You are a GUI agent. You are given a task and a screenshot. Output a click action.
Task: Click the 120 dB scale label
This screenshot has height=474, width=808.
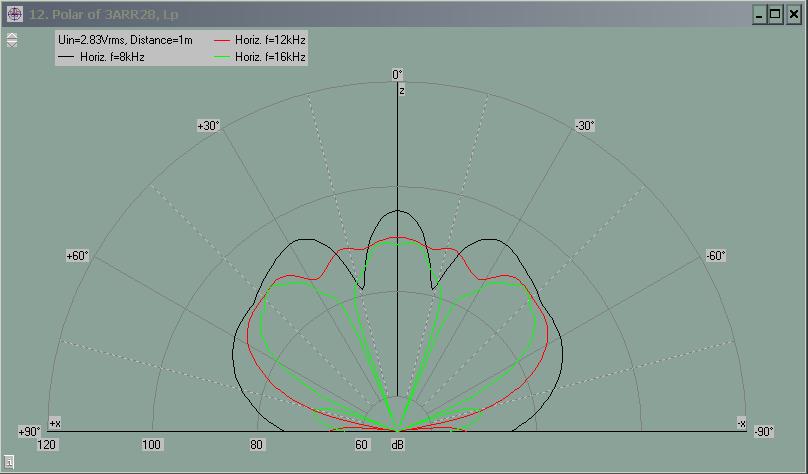pos(46,445)
